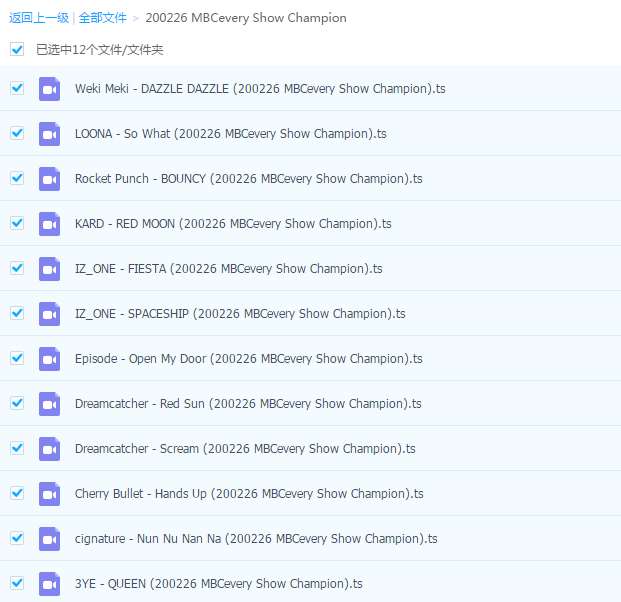Uncheck IZ_ONE SPACESHIP file checkbox
Image resolution: width=621 pixels, height=602 pixels.
coord(17,313)
